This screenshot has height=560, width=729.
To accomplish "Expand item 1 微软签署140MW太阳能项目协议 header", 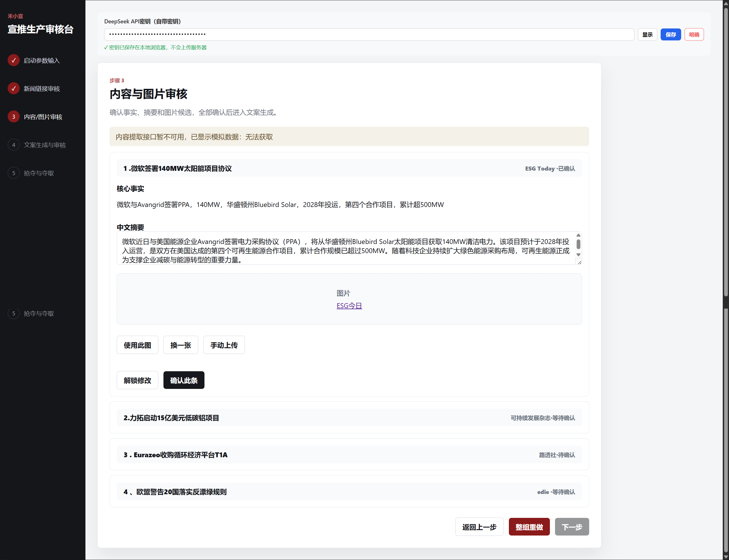I will (x=349, y=168).
